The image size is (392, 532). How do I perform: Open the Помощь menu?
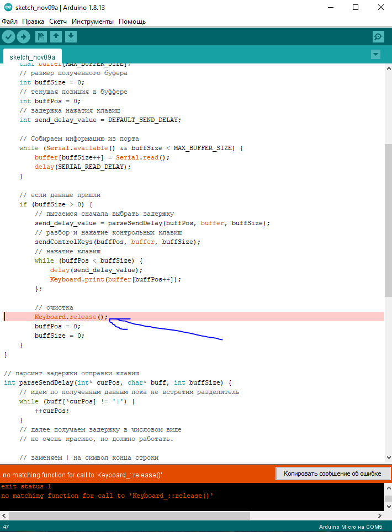[x=132, y=22]
